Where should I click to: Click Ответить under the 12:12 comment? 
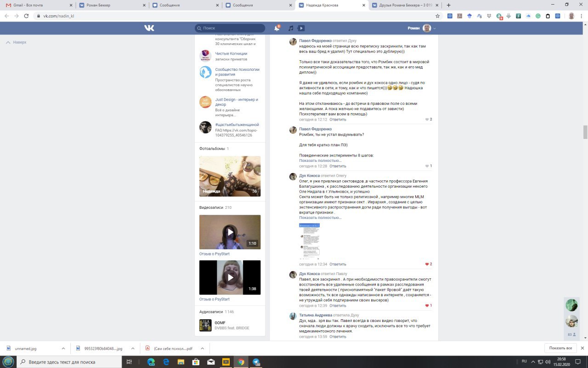[x=338, y=119]
